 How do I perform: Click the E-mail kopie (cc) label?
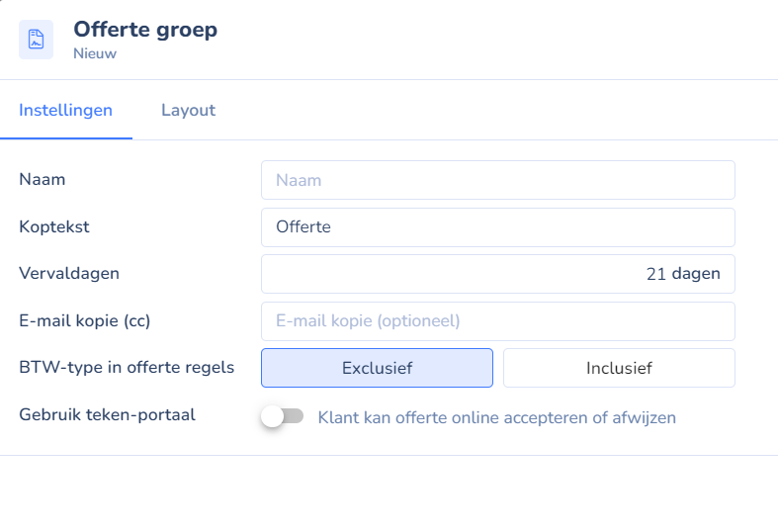pyautogui.click(x=84, y=320)
